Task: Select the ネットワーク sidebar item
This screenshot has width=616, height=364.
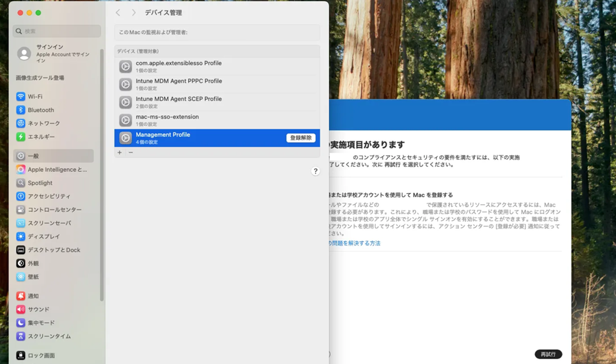Action: pos(53,124)
